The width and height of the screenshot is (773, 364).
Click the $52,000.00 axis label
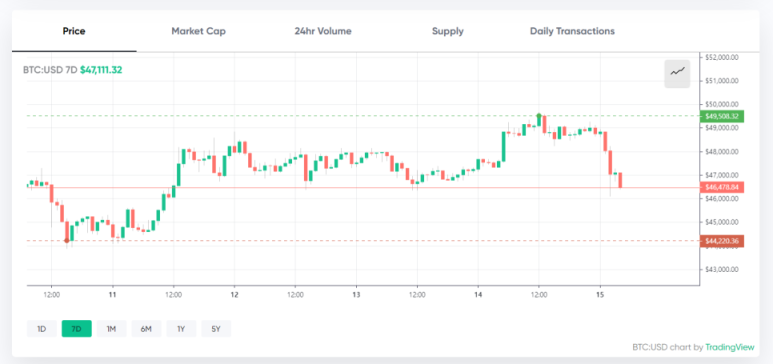[x=722, y=57]
